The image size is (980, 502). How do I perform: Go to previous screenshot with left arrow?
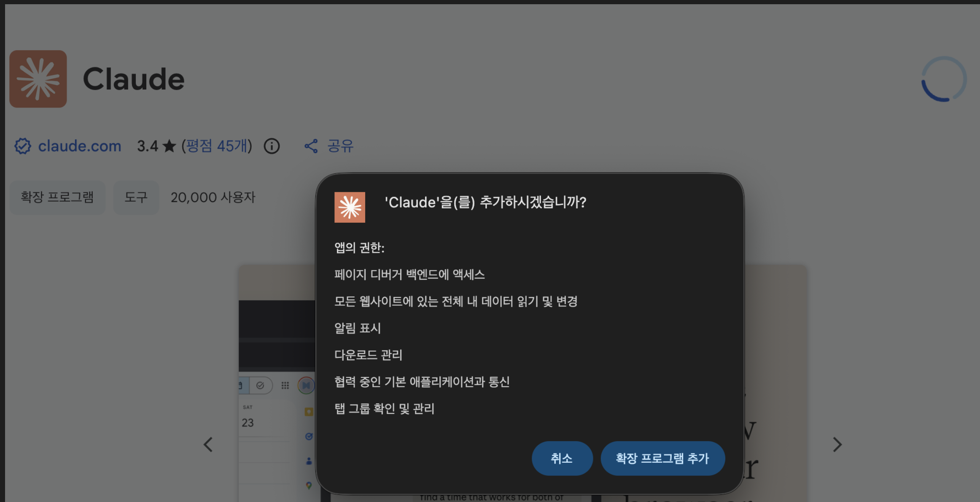tap(208, 444)
